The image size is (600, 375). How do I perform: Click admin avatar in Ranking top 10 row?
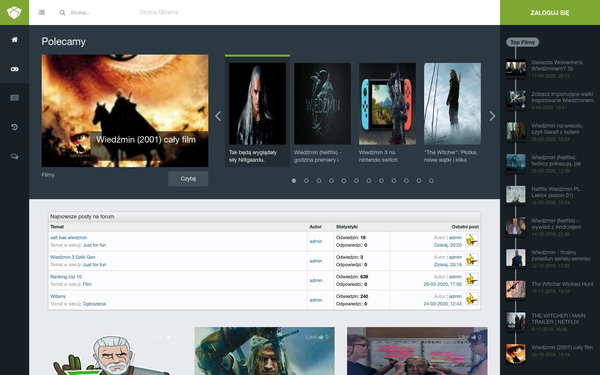472,279
